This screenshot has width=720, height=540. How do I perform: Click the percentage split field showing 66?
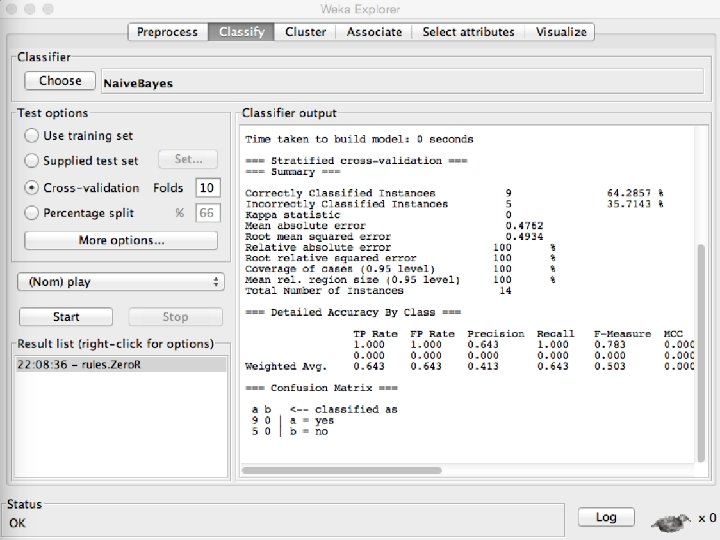click(208, 213)
